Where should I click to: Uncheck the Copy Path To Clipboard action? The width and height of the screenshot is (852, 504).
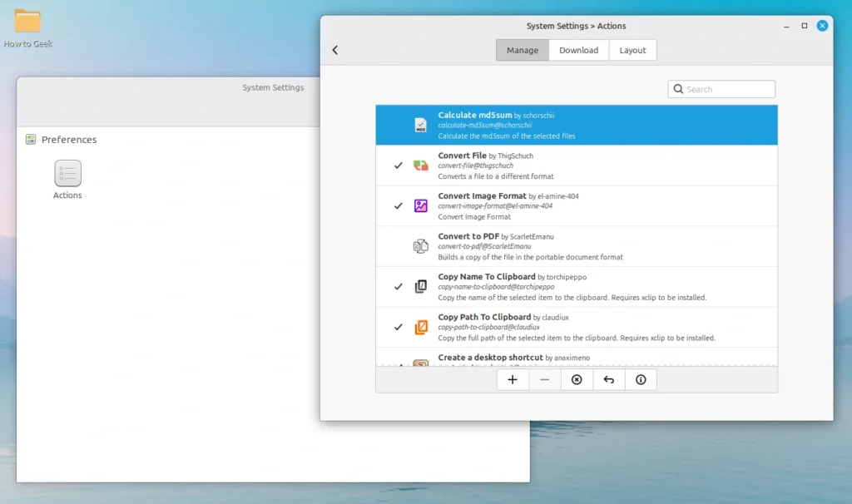click(398, 326)
